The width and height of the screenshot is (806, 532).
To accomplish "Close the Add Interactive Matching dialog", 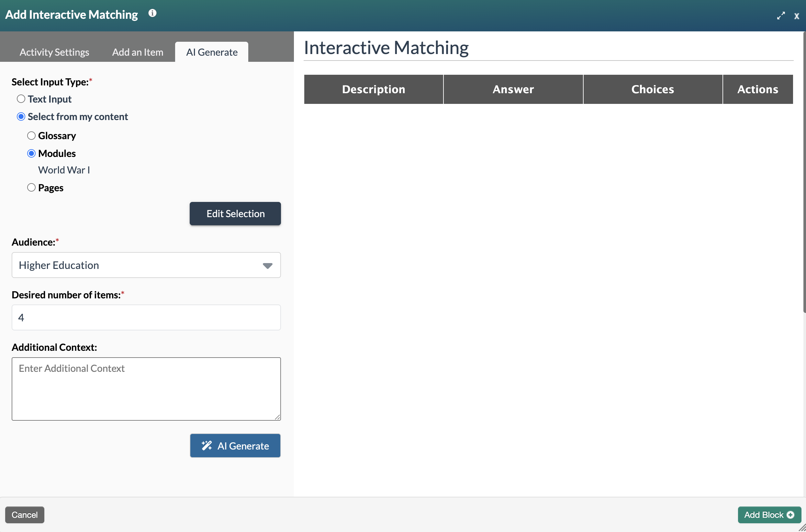I will point(797,16).
